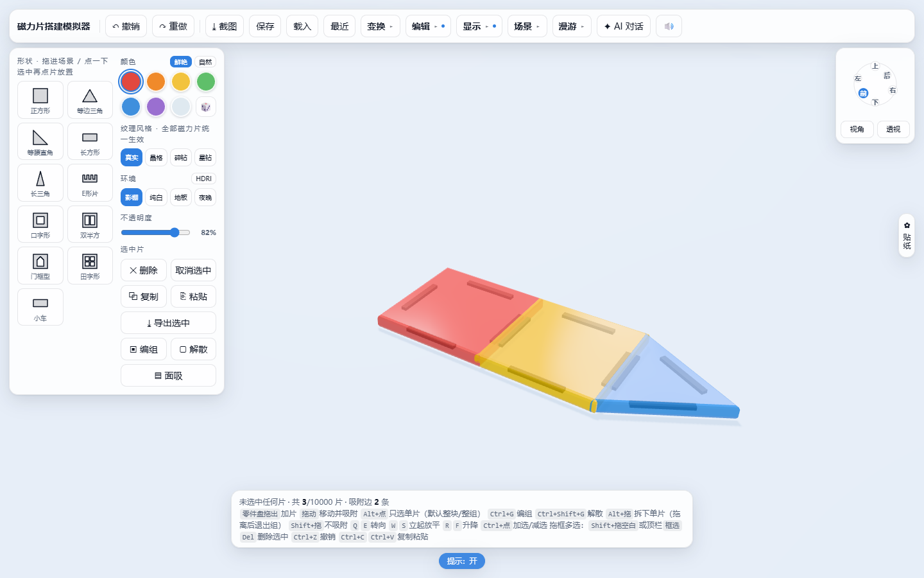924x578 pixels.
Task: Click the random color dice icon
Action: click(206, 107)
